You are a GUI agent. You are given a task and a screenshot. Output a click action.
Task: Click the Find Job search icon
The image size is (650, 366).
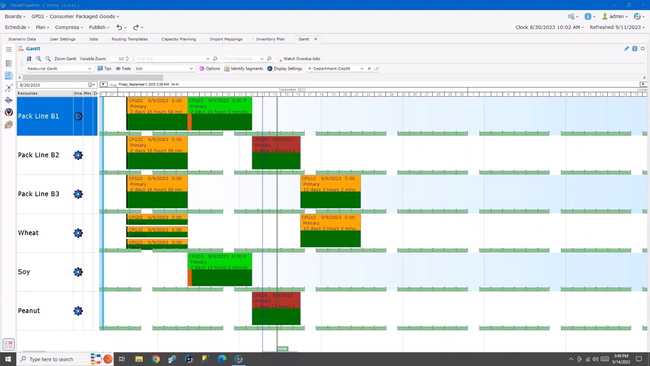click(215, 59)
